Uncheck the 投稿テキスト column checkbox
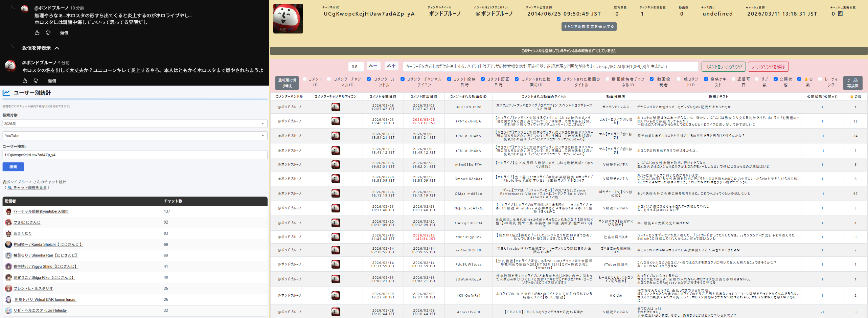868x318 pixels. 706,79
